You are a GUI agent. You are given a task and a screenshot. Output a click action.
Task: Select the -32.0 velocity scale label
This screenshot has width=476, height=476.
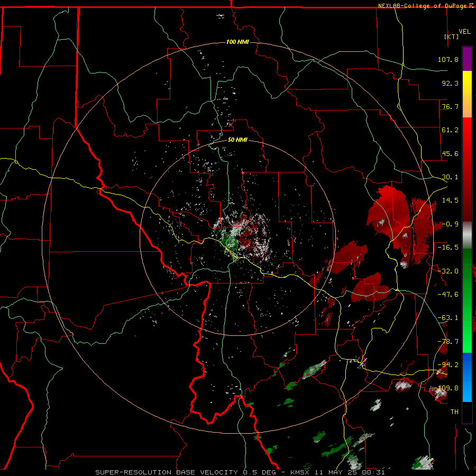448,271
